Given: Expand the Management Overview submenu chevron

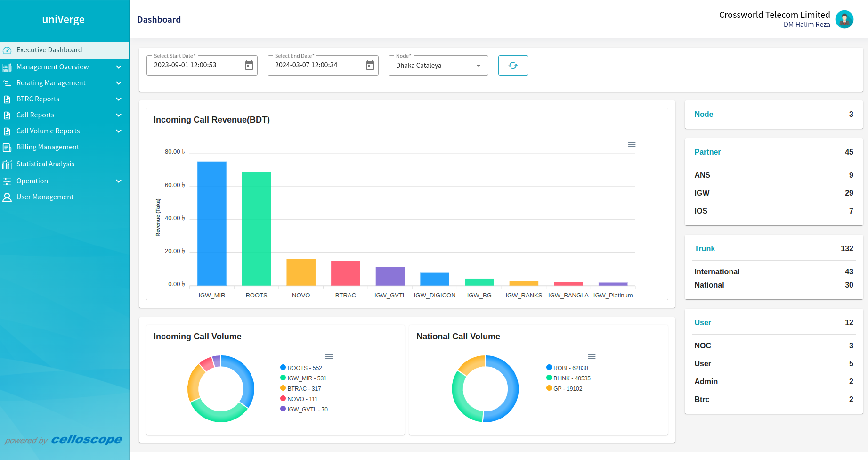Looking at the screenshot, I should pos(119,67).
